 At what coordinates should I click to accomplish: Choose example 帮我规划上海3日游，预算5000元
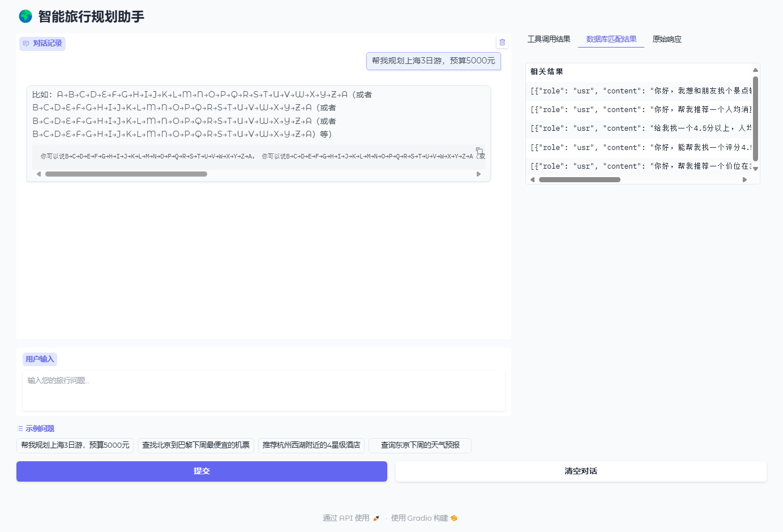pyautogui.click(x=75, y=445)
